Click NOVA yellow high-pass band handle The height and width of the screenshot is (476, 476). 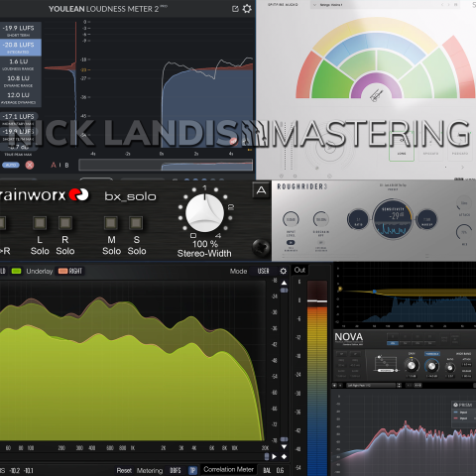point(340,289)
